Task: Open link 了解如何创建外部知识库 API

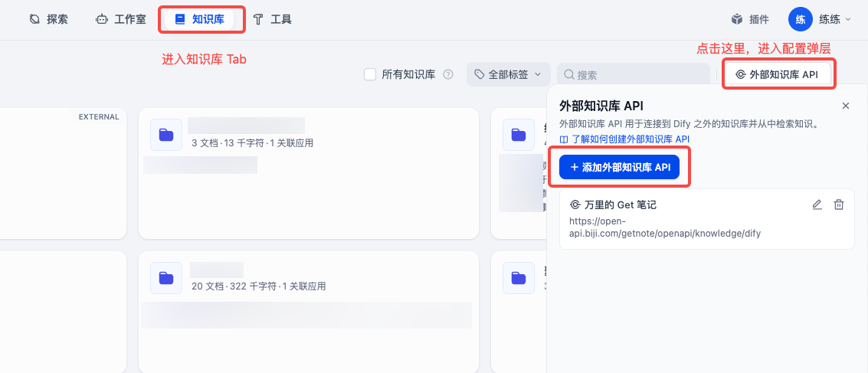Action: pyautogui.click(x=624, y=139)
